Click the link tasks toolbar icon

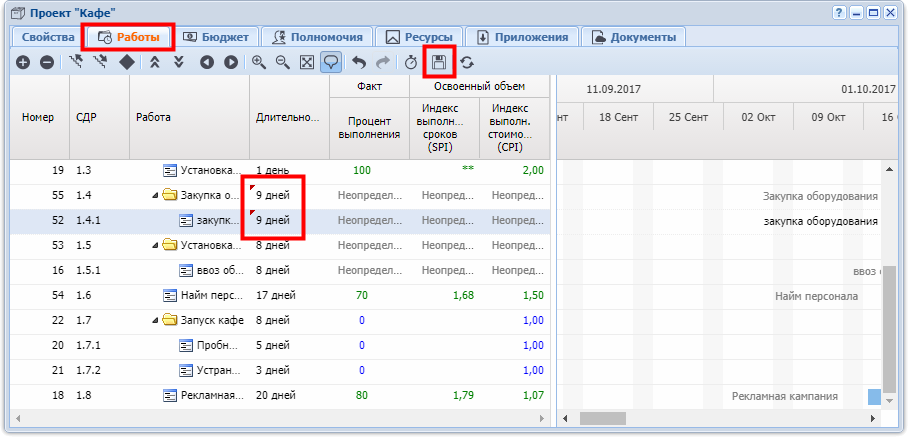pyautogui.click(x=75, y=62)
